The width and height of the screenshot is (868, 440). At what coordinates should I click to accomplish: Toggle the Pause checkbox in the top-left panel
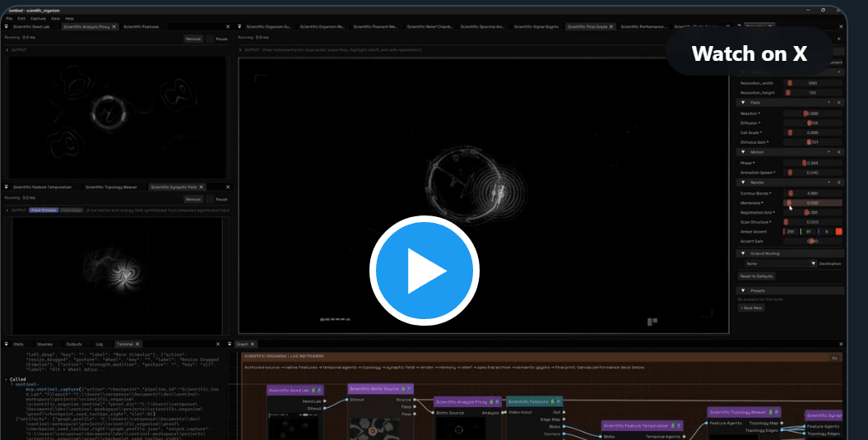[210, 39]
